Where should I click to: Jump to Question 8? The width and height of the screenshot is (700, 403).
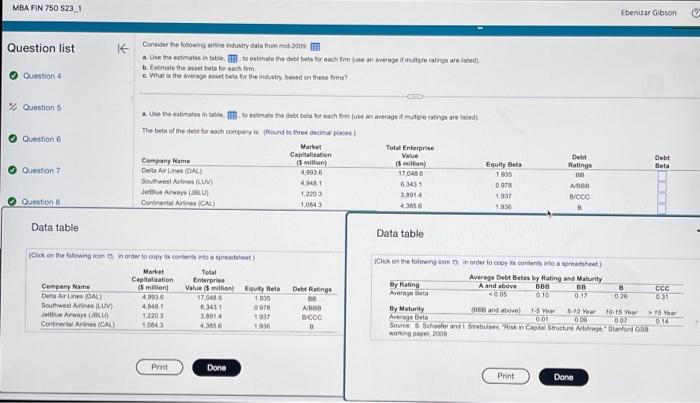tap(41, 202)
